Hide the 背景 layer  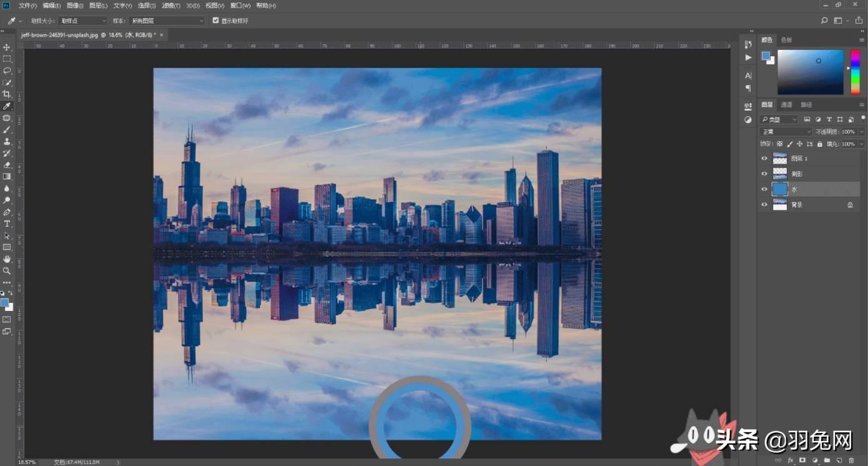click(764, 205)
